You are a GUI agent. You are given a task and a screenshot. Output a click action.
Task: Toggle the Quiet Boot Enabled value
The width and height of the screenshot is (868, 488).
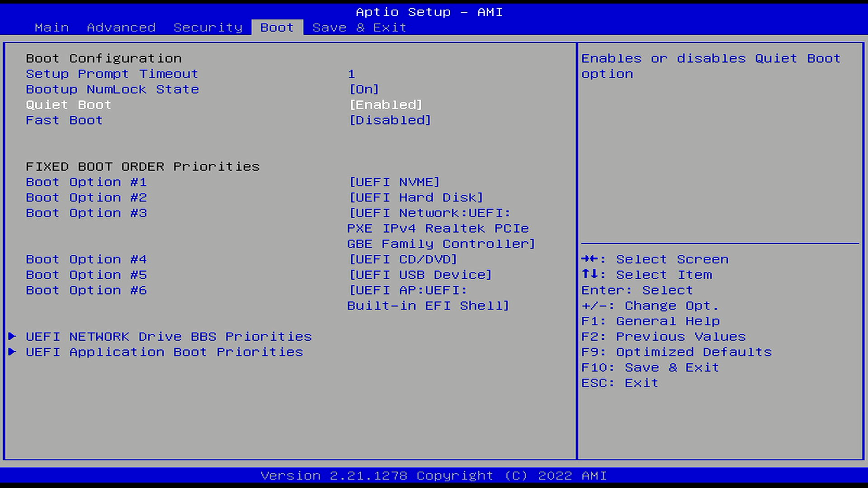tap(386, 105)
